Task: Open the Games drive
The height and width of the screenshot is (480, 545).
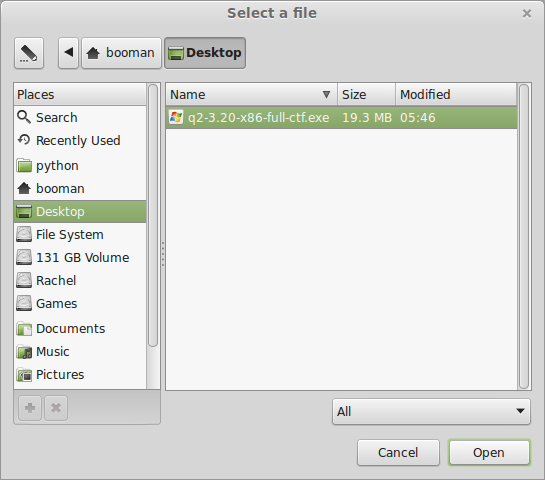Action: 80,303
